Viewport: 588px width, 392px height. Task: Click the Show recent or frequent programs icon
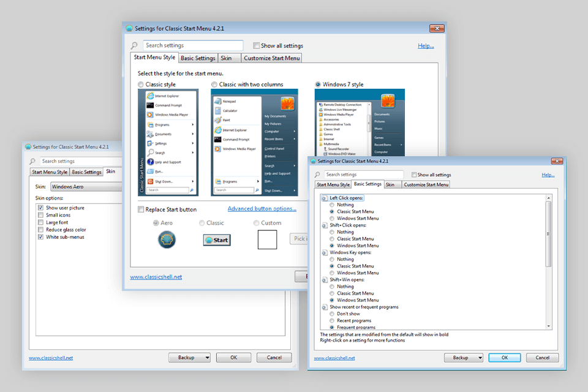point(325,307)
